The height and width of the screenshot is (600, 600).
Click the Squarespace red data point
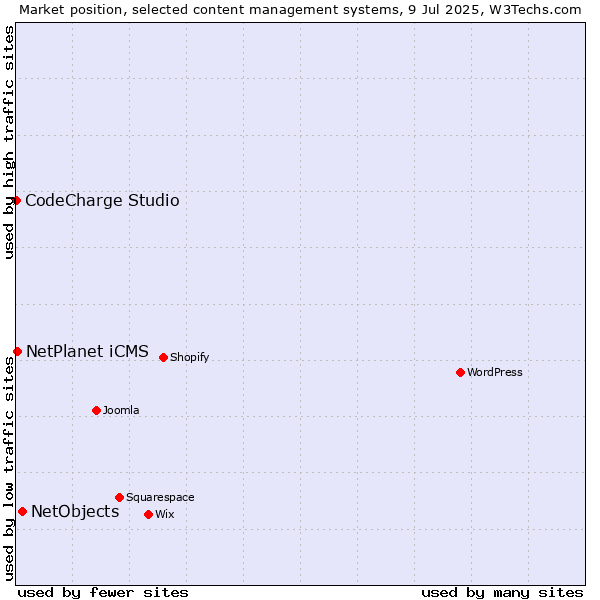[119, 497]
